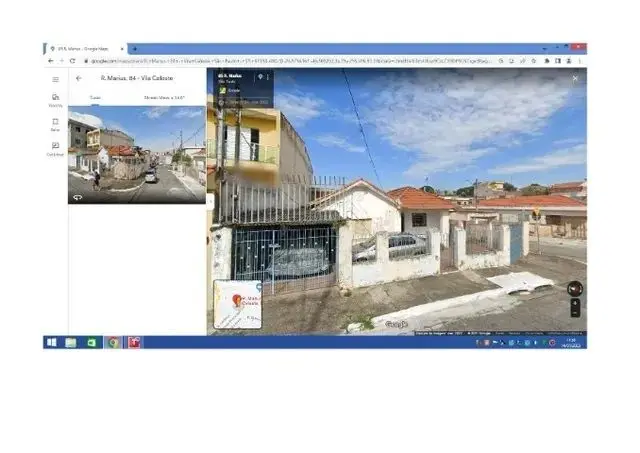Close the Street View with the X
640x453 pixels.
coord(575,78)
